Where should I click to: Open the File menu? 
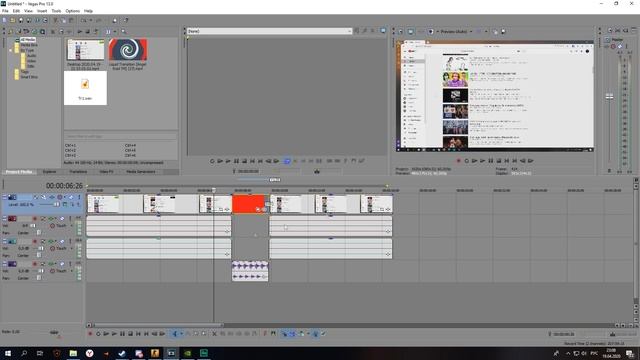click(5, 11)
